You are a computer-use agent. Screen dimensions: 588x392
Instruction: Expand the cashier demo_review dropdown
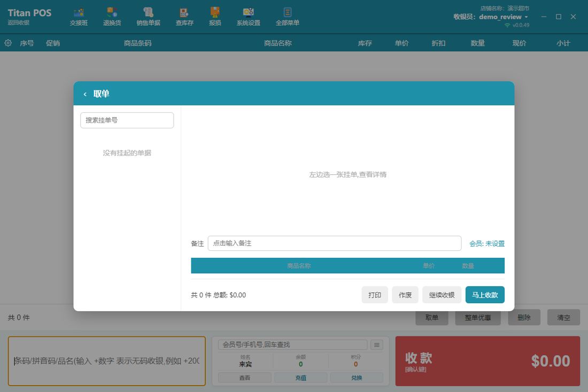527,17
